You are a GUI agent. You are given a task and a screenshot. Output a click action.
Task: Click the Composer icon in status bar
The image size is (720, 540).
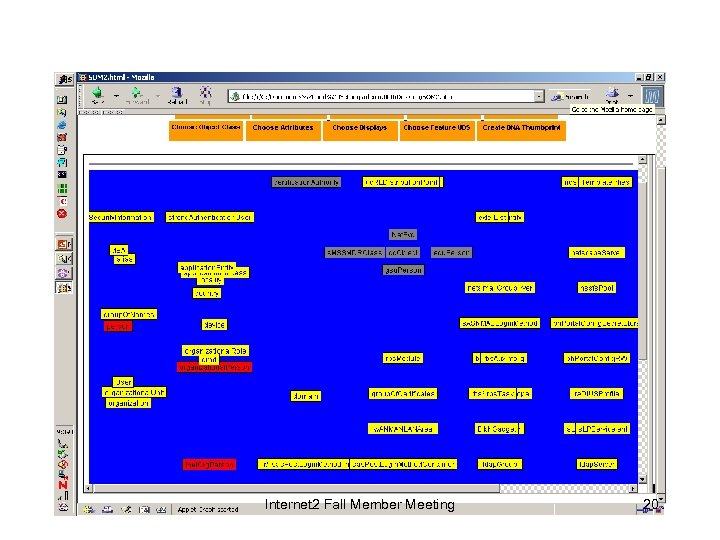[x=125, y=509]
